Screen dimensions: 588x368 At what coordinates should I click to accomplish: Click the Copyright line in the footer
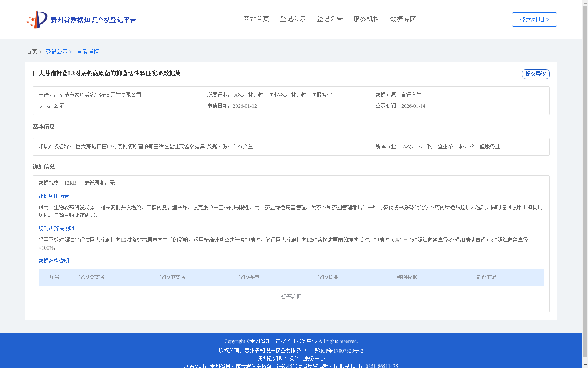coord(291,341)
